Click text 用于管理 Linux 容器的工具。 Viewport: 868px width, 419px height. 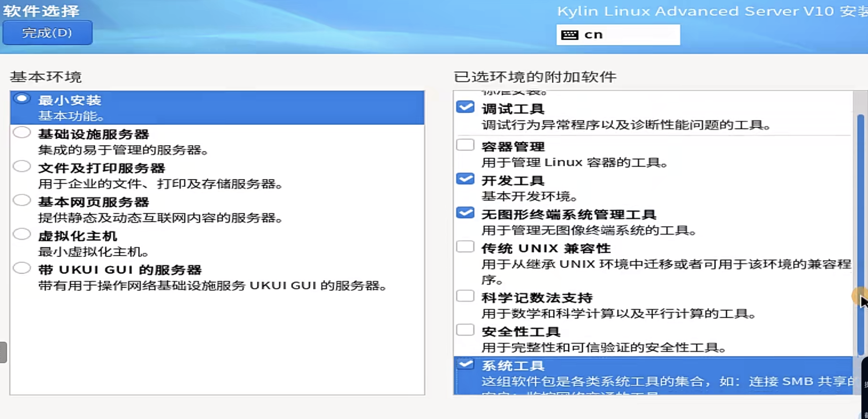tap(575, 163)
